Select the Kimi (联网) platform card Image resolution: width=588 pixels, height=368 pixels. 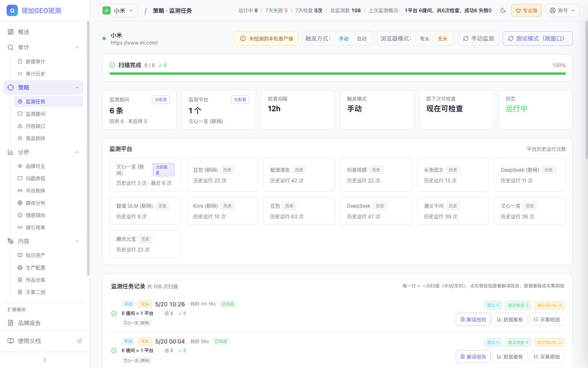(222, 211)
